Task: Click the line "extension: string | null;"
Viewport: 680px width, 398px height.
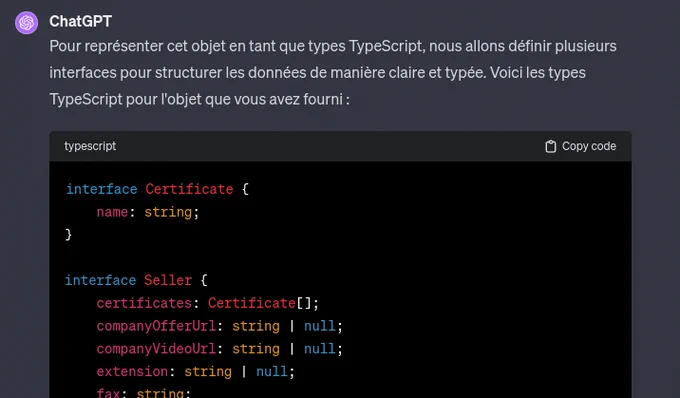Action: coord(196,372)
